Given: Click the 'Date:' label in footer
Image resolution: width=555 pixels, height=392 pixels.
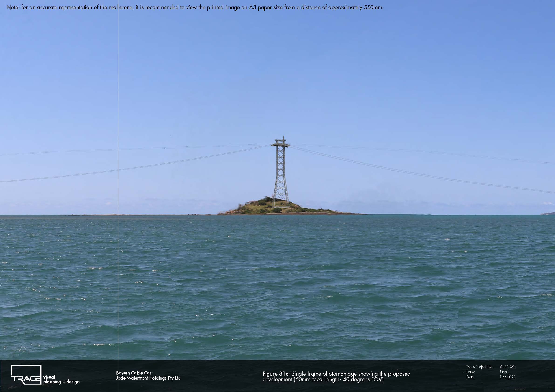Looking at the screenshot, I should [x=470, y=377].
